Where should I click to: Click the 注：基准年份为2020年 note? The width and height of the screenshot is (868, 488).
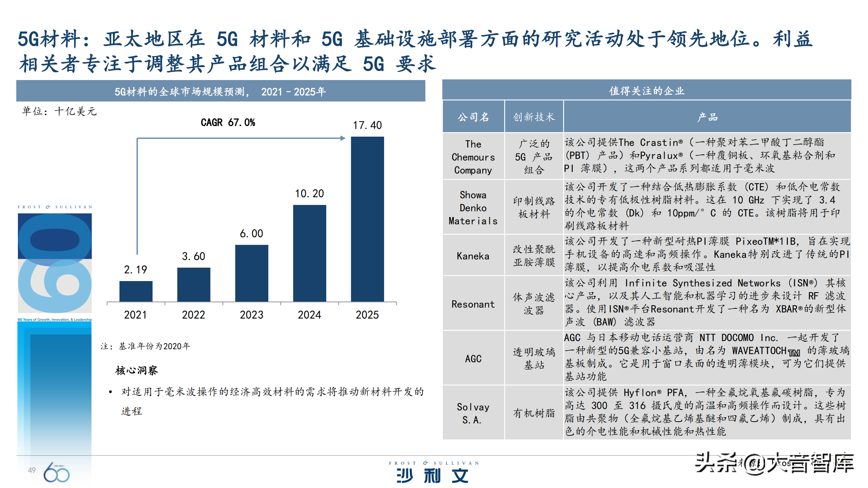tap(145, 346)
